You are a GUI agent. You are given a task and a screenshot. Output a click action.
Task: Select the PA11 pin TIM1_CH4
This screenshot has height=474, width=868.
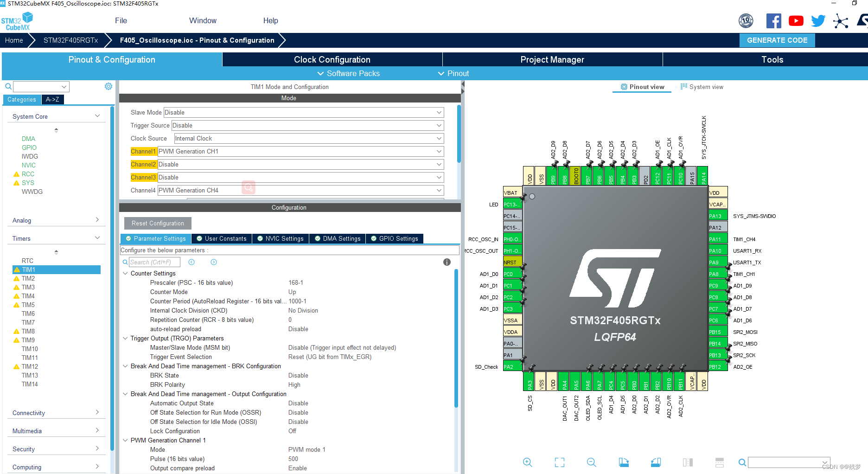[718, 239]
